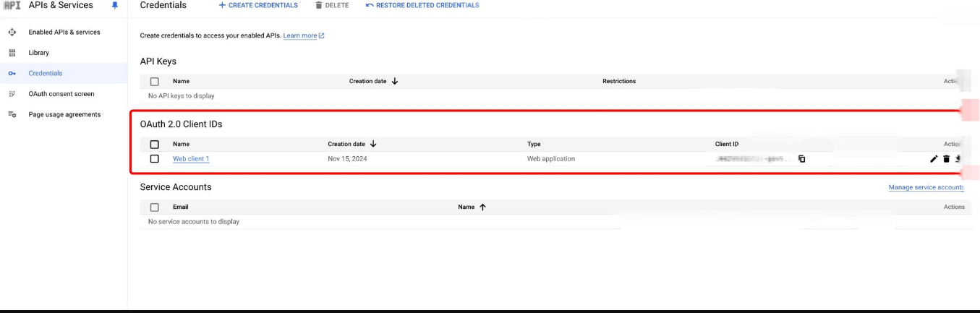Click the OAuth consent screen sidebar icon
This screenshot has width=980, height=313.
(12, 94)
